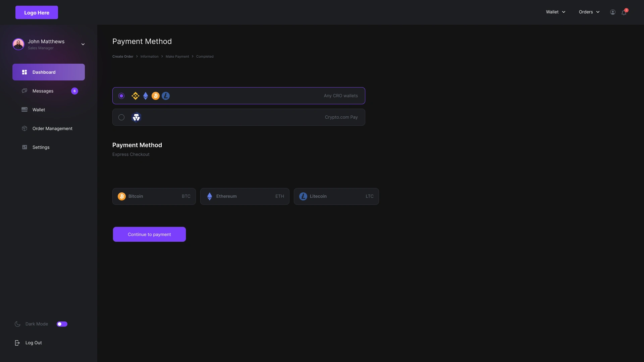Open the Dashboard menu item

[49, 72]
